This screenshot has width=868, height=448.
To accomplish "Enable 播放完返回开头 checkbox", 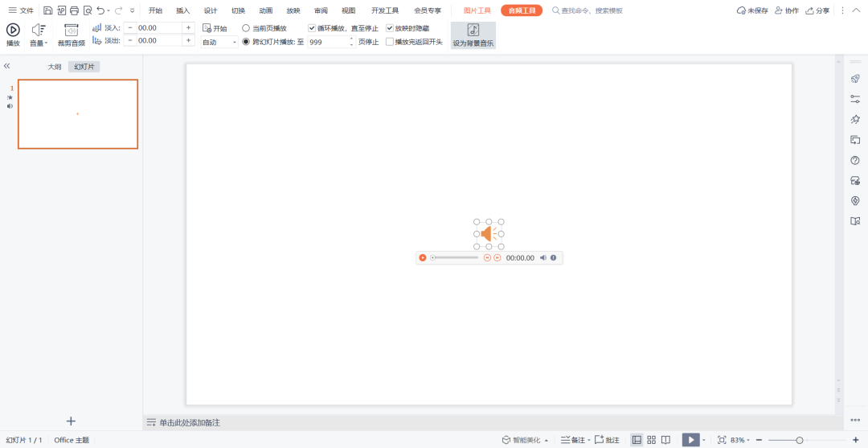I will click(x=390, y=42).
